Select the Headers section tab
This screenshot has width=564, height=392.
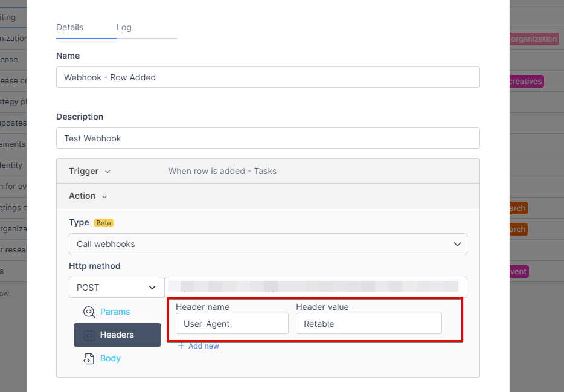tap(117, 335)
